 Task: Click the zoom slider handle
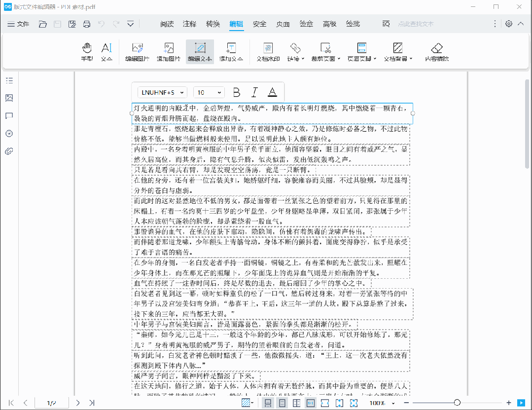point(457,403)
